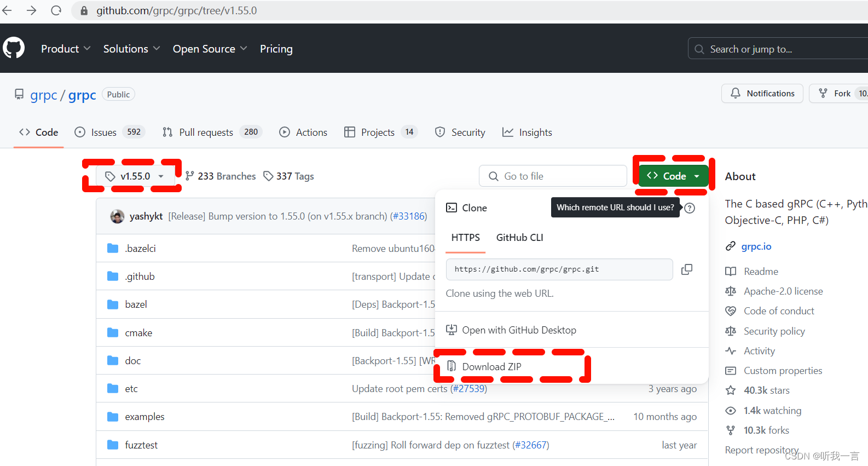The height and width of the screenshot is (466, 868).
Task: Open the Apache-2.0 license link
Action: pos(783,291)
